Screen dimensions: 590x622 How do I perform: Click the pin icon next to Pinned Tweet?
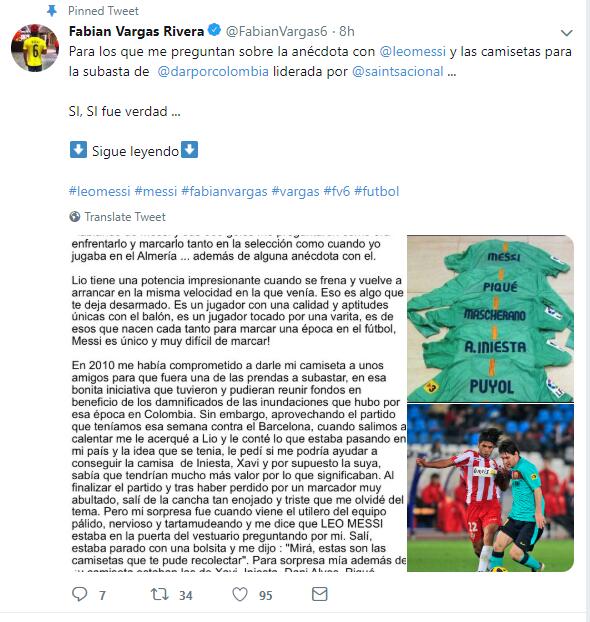tap(52, 11)
